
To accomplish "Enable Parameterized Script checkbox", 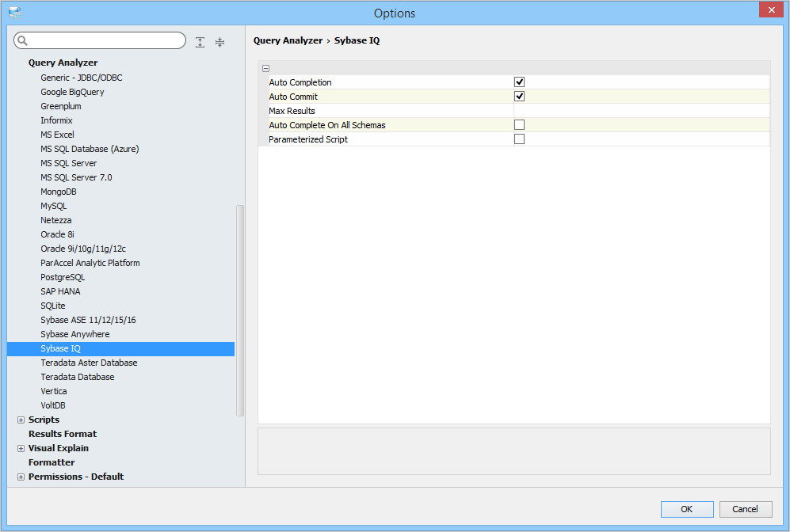I will click(x=519, y=139).
